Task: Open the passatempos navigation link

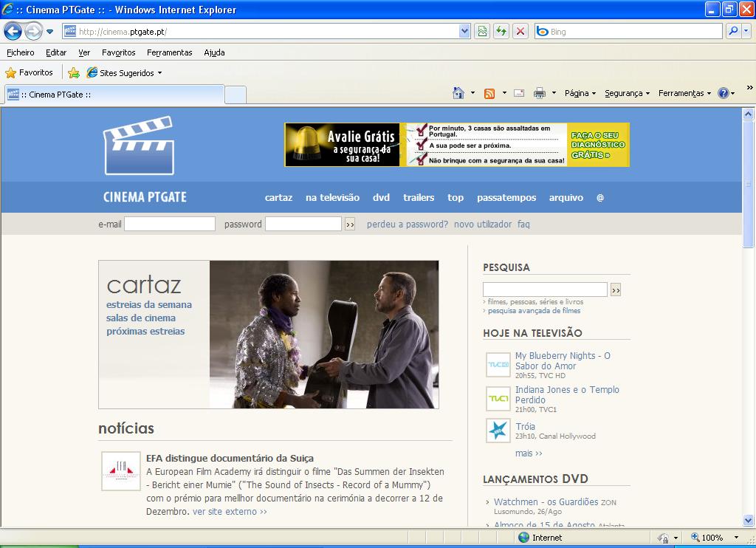Action: (x=506, y=197)
